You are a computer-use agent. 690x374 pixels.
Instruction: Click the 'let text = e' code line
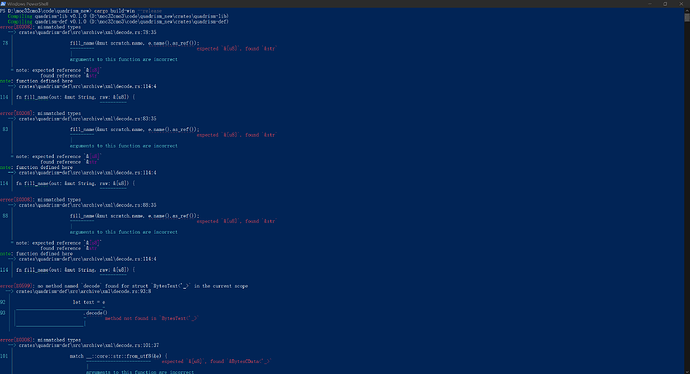coord(89,302)
